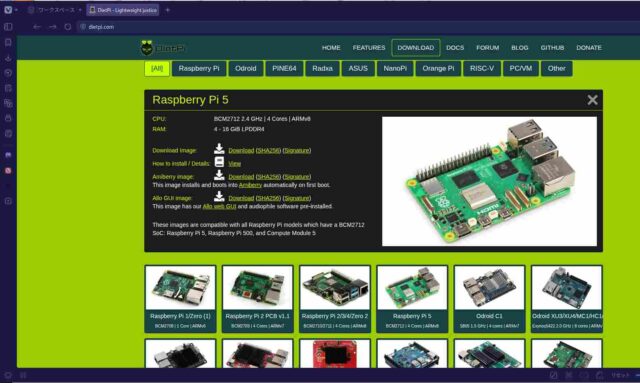
Task: Click download icon for Amiberry image row
Action: tap(219, 175)
